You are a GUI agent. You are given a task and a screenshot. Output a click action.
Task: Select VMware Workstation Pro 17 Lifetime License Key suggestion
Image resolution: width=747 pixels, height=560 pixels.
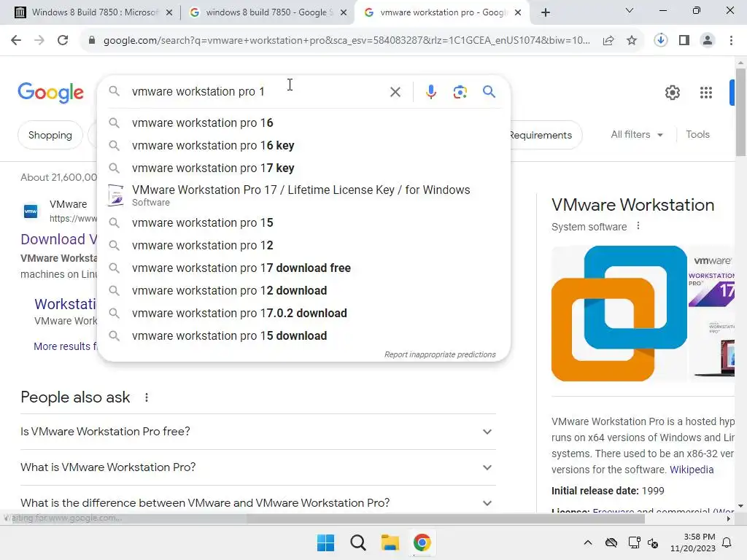pyautogui.click(x=303, y=195)
